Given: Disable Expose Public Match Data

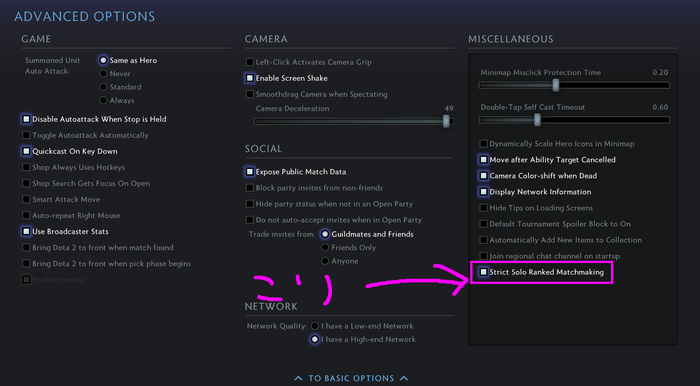Looking at the screenshot, I should (x=250, y=172).
